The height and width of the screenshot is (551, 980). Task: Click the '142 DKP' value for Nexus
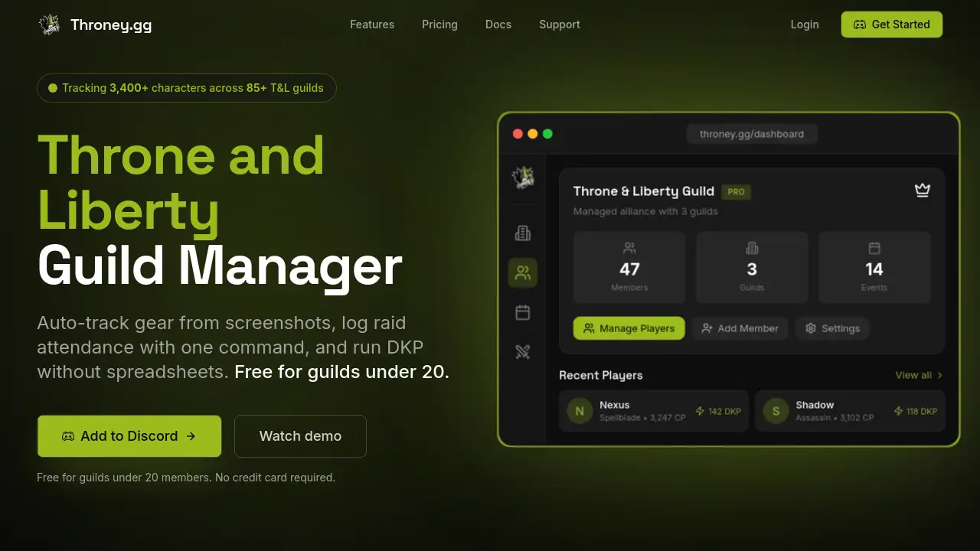click(x=718, y=411)
